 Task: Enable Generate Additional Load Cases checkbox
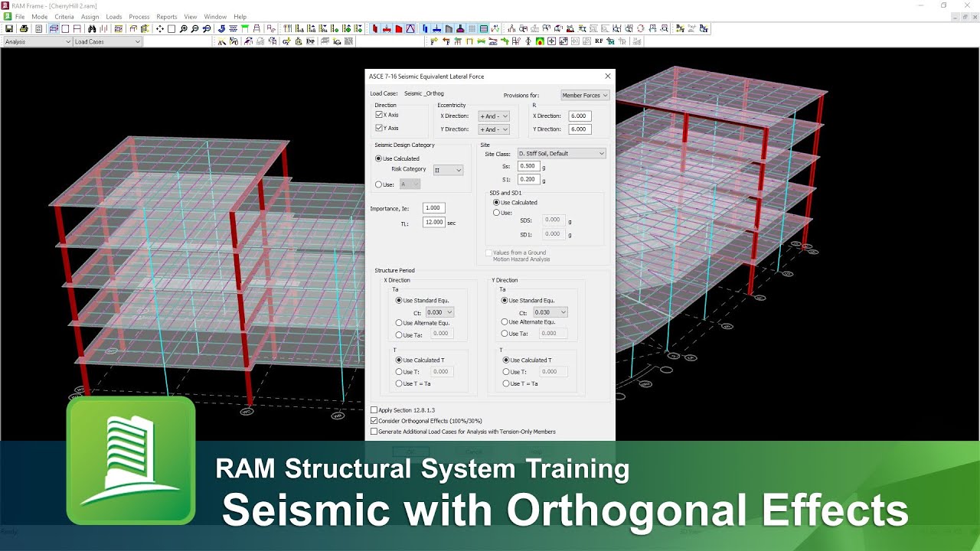coord(374,432)
